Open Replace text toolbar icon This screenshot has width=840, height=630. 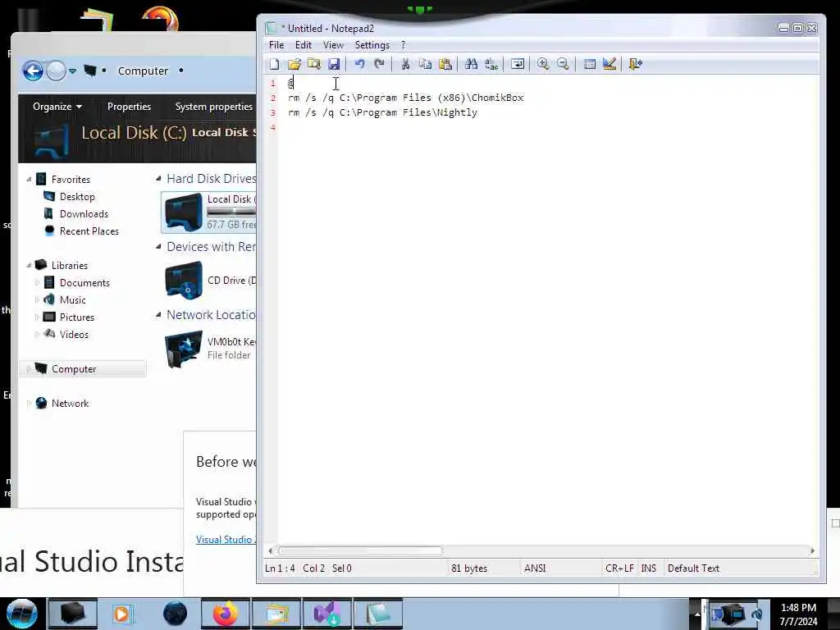coord(491,64)
